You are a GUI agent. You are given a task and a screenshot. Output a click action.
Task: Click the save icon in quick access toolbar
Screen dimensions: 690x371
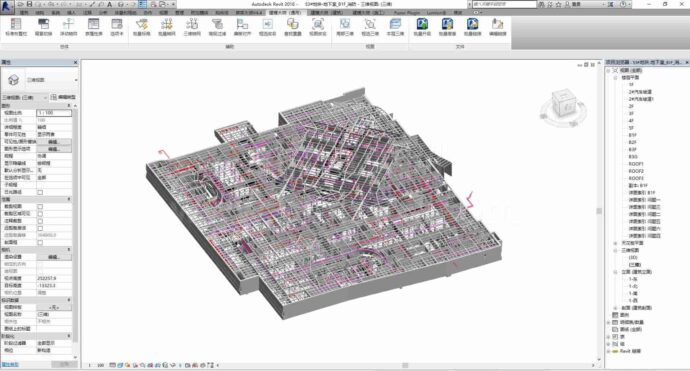pyautogui.click(x=29, y=4)
